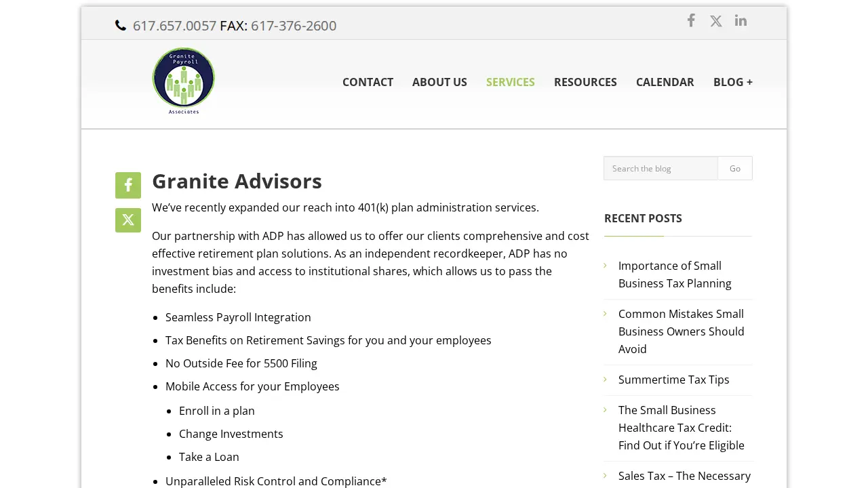
Task: Click Unparalleled Risk Control and Compliance bullet
Action: pyautogui.click(x=276, y=481)
